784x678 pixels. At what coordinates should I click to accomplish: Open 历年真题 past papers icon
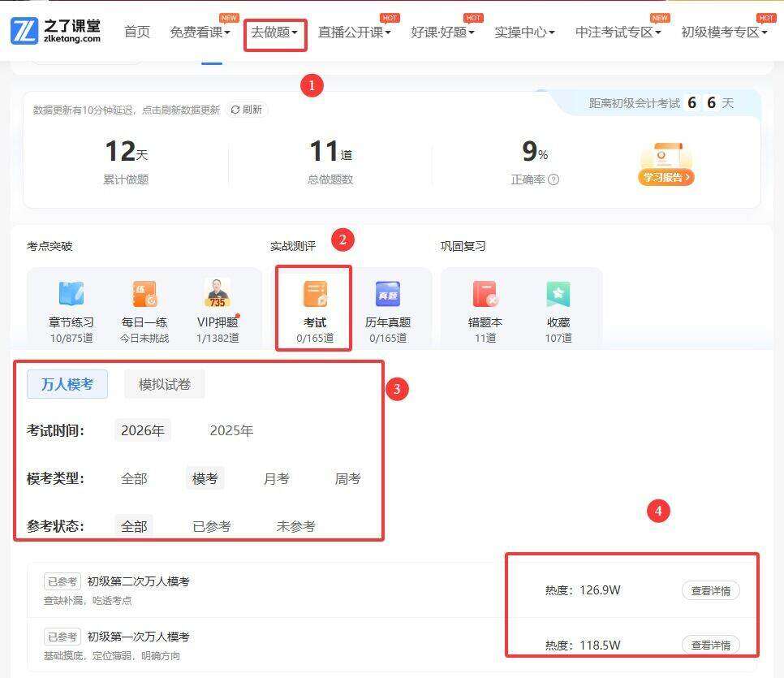click(x=388, y=295)
